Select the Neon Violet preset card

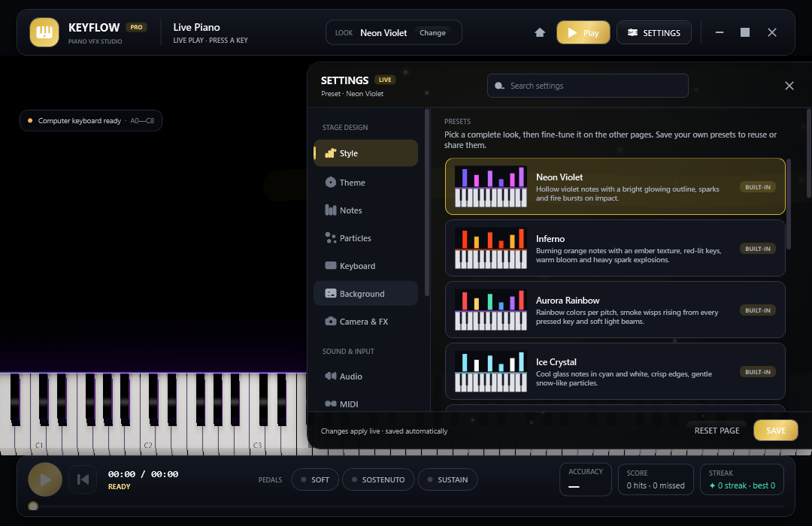615,186
